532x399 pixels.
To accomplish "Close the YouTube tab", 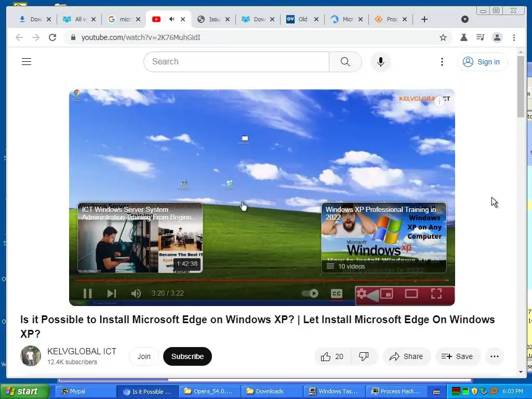I will tap(183, 19).
